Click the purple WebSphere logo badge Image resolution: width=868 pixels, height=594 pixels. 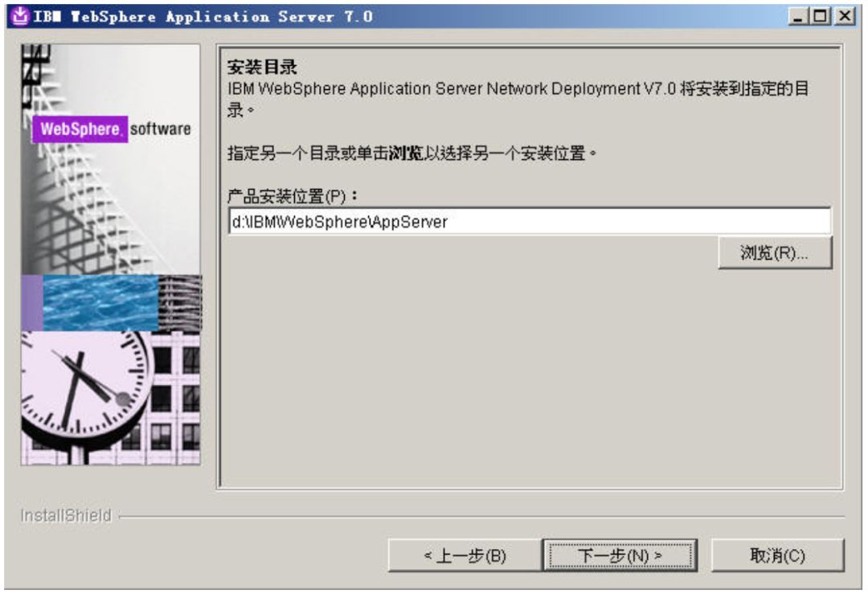(80, 129)
